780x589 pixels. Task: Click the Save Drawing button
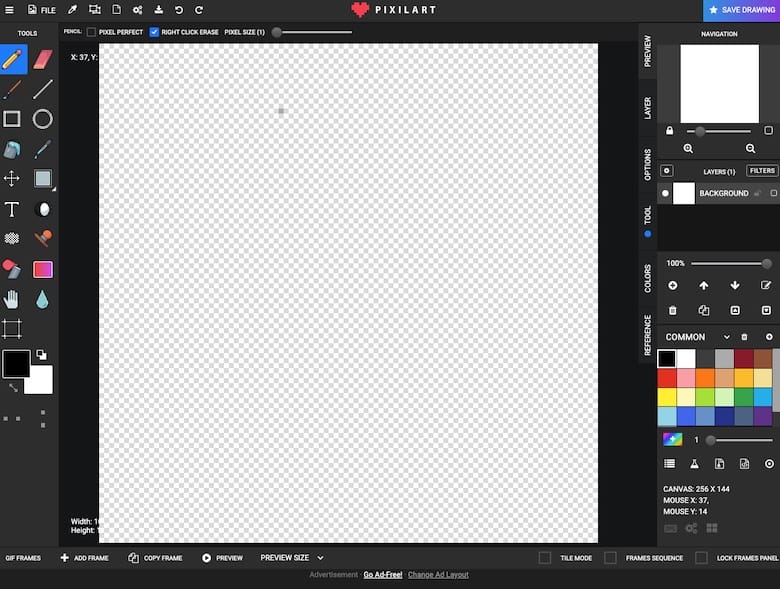coord(741,10)
